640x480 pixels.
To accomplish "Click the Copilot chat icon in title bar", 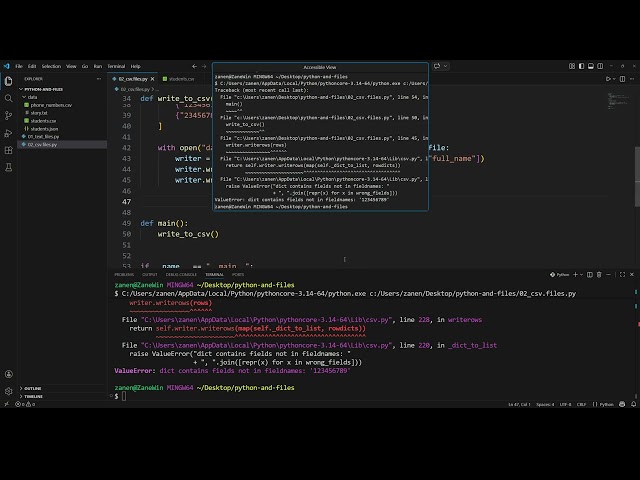I will 437,66.
